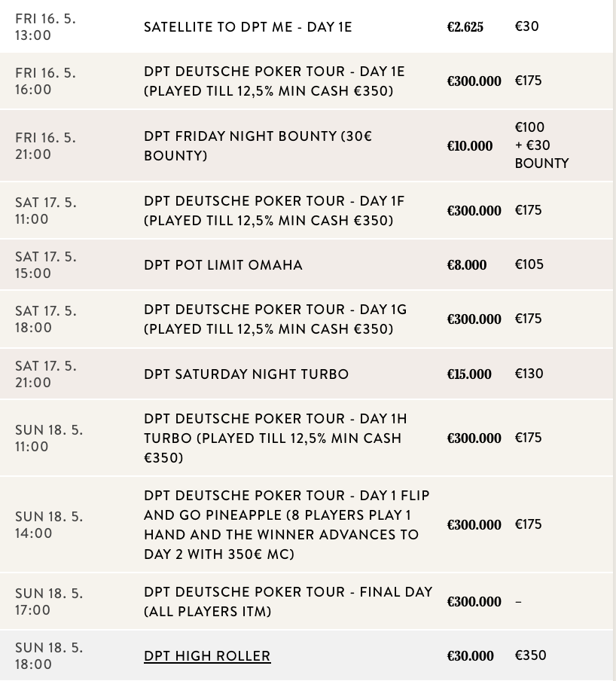Select the Sat 17.5. 15:00 date cell

(x=45, y=265)
